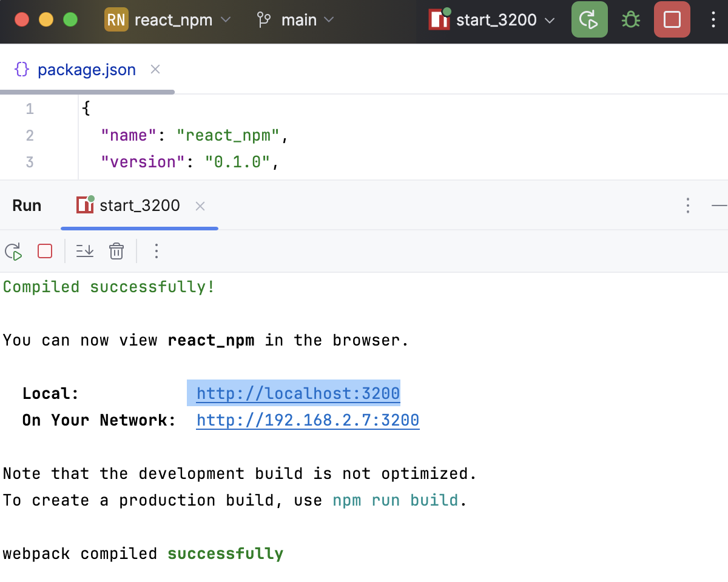This screenshot has width=728, height=582.
Task: Rerun start_3200 from the Run window toolbar
Action: (x=13, y=251)
